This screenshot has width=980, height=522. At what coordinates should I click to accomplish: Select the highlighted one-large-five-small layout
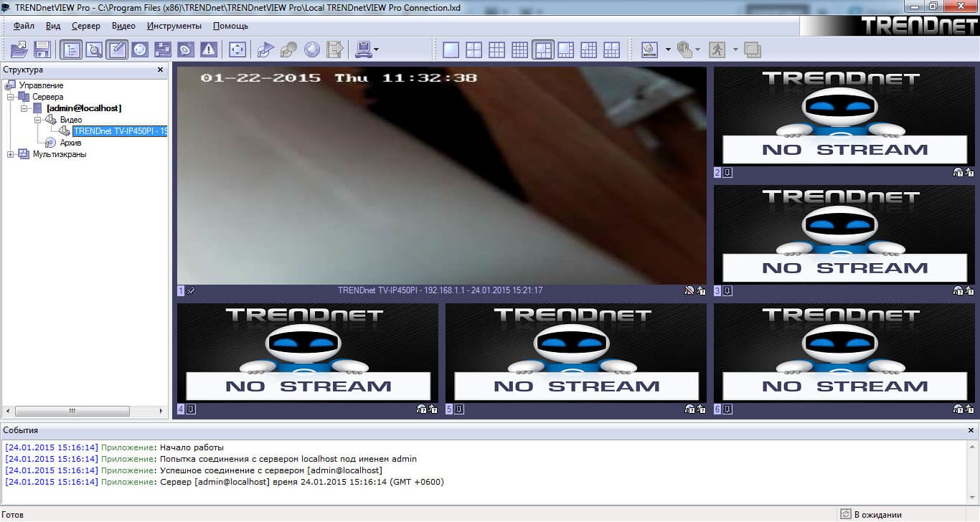coord(543,49)
